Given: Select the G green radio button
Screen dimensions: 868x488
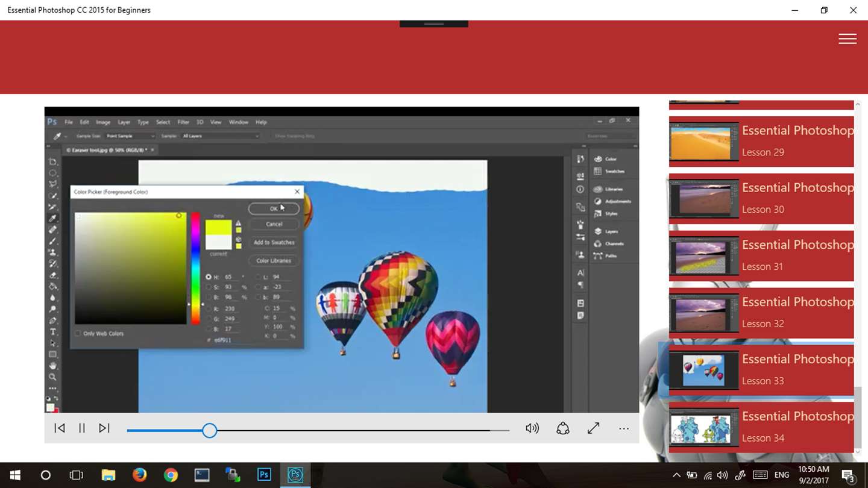Looking at the screenshot, I should pos(209,319).
